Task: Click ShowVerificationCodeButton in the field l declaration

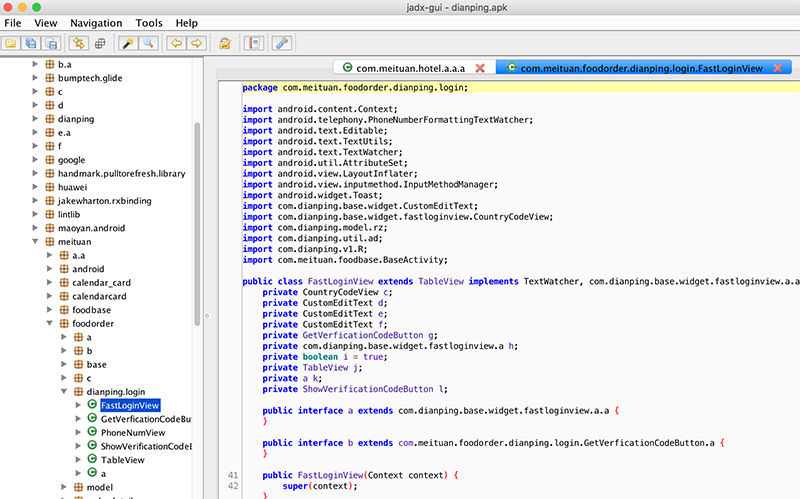Action: (368, 389)
